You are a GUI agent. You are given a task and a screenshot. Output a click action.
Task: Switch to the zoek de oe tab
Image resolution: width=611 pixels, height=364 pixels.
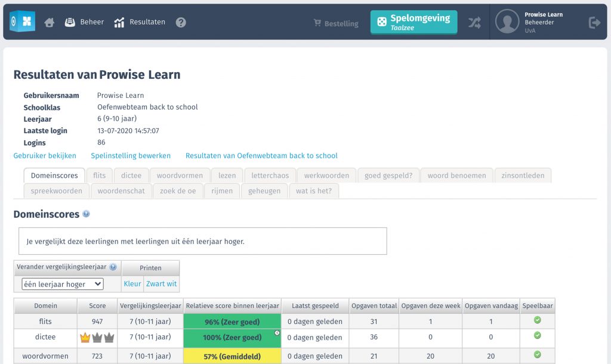tap(178, 191)
